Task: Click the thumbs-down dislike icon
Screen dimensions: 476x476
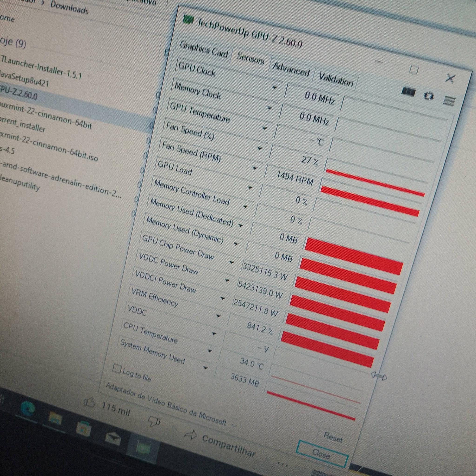Action: click(x=155, y=421)
